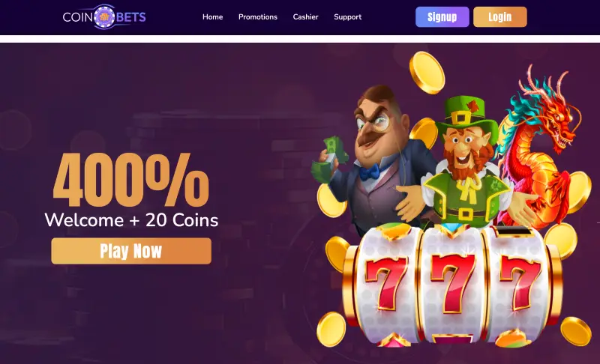Click the left slot reel seven

pyautogui.click(x=385, y=283)
